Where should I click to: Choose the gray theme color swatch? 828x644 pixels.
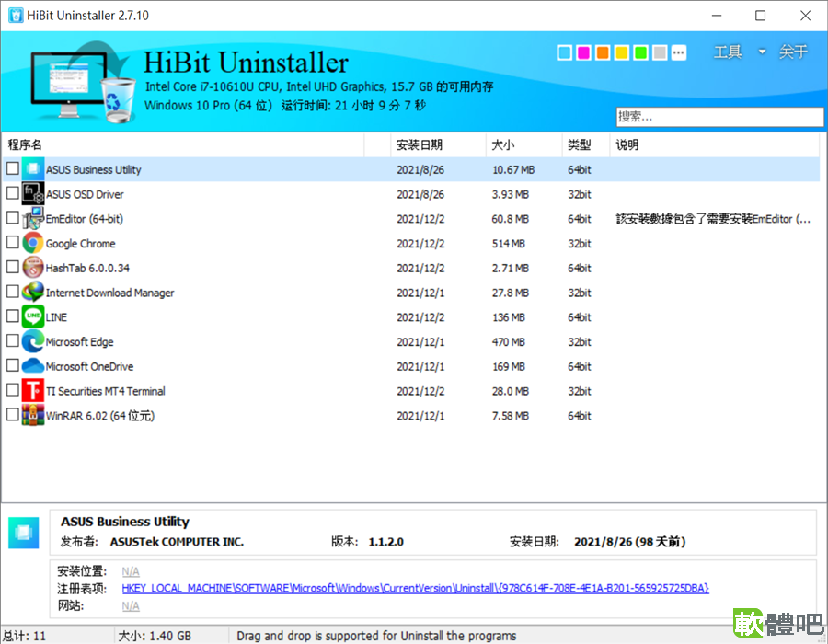(x=660, y=52)
